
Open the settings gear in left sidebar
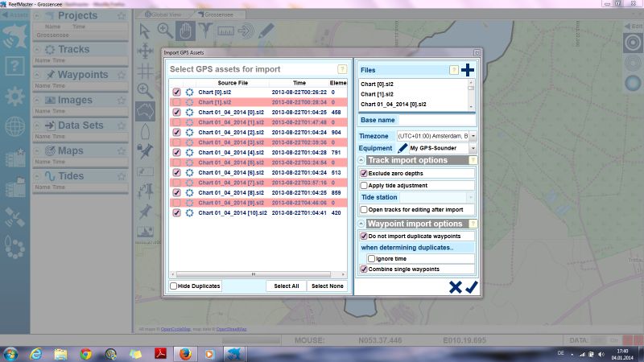14,97
